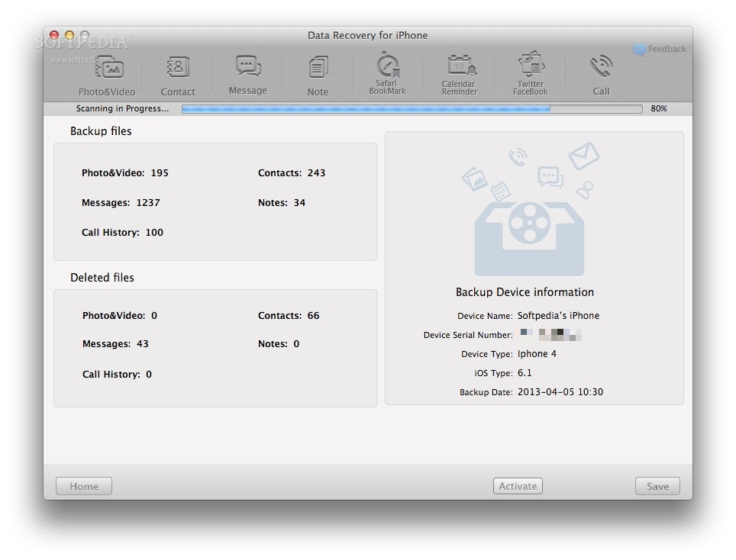The image size is (736, 560).
Task: Click the scanning progress bar
Action: click(412, 109)
